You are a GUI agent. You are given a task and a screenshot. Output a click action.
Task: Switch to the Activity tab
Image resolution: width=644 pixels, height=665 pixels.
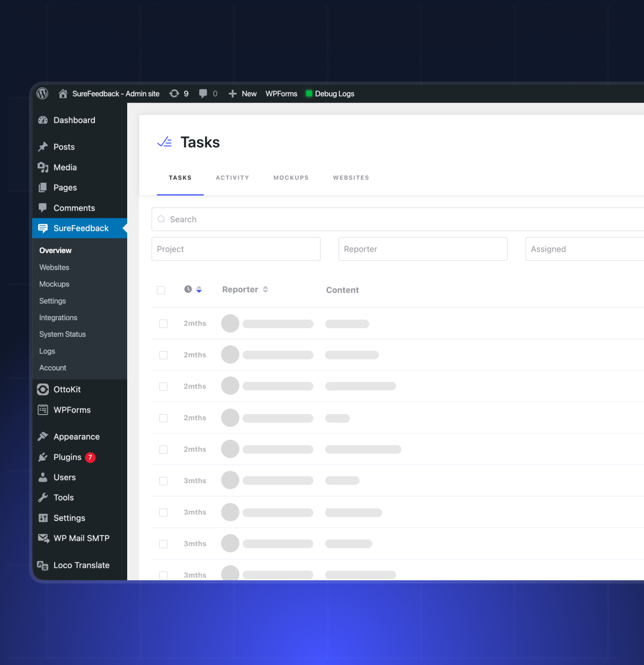tap(232, 178)
